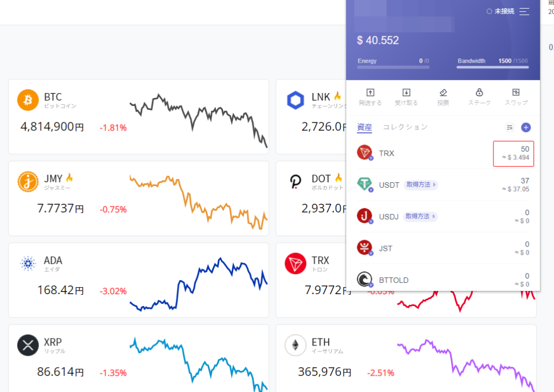Open the asset list management icon
Viewport: 554px width, 392px height.
509,128
